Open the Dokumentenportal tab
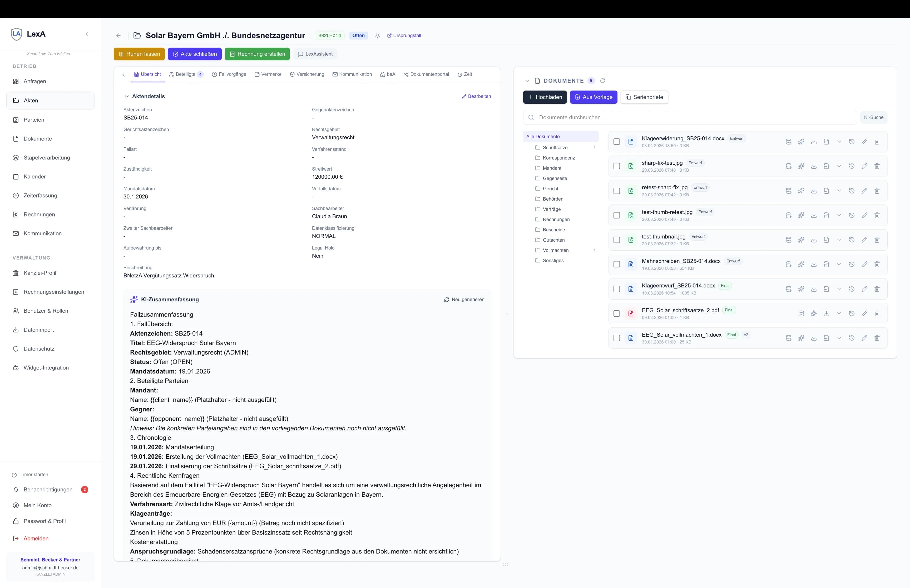Viewport: 910px width, 588px height. (426, 74)
